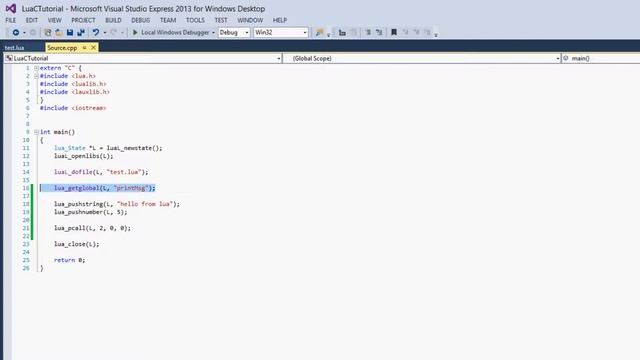Screen dimensions: 640x360
Task: Open the Undo history dropdown arrow
Action: 104,33
